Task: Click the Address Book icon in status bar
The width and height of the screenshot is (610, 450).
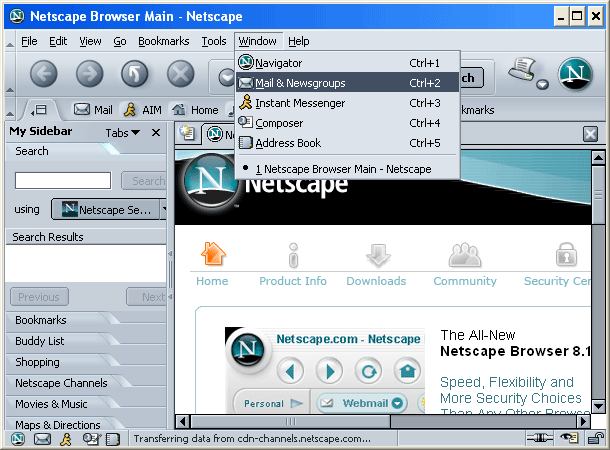Action: point(112,439)
